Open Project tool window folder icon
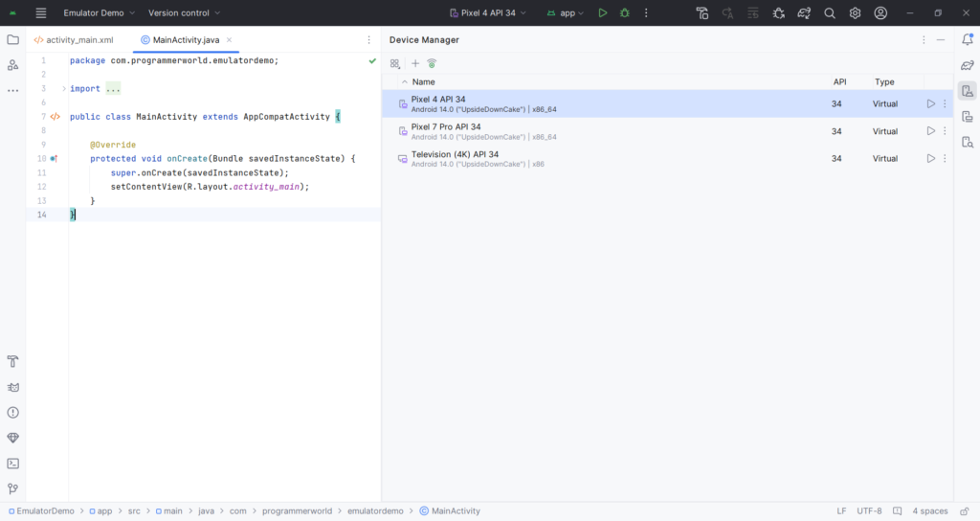The height and width of the screenshot is (521, 980). (12, 39)
